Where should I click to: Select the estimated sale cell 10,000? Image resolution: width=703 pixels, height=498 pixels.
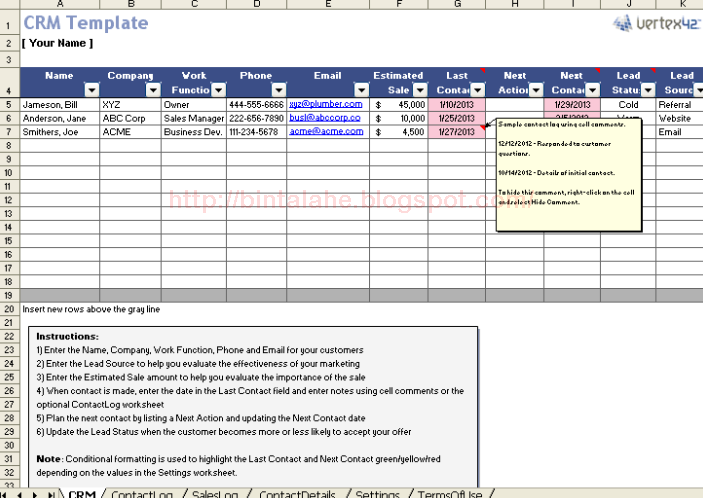click(x=399, y=118)
